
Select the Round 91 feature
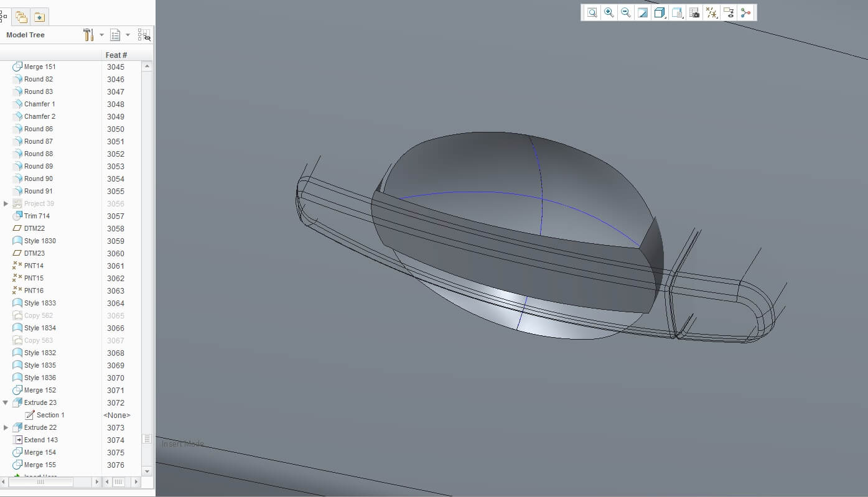coord(39,191)
